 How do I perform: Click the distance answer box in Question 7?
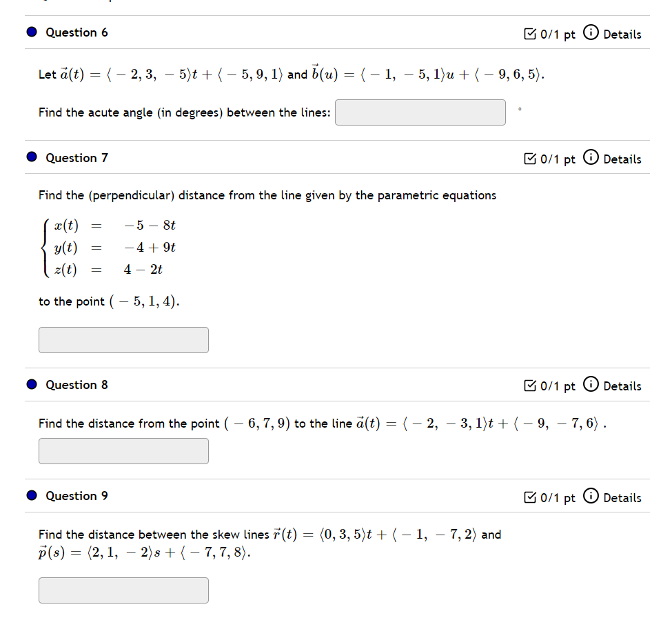click(123, 339)
